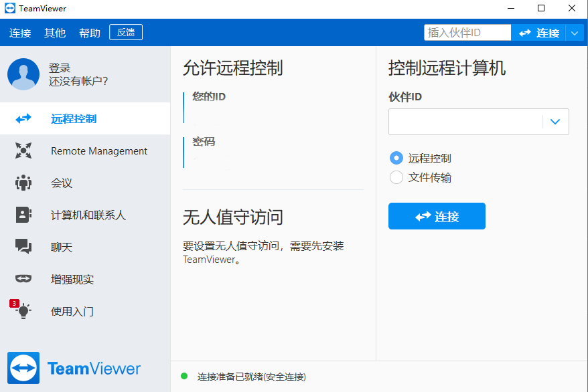Switch to the 远程控制 sidebar tab
This screenshot has width=588, height=392.
[85, 118]
